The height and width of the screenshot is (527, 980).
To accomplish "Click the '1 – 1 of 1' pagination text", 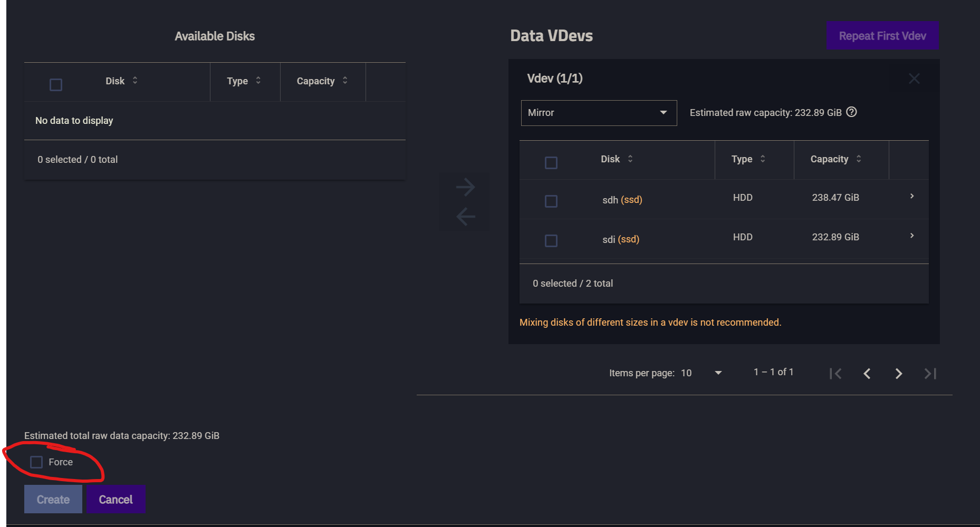I will coord(773,372).
